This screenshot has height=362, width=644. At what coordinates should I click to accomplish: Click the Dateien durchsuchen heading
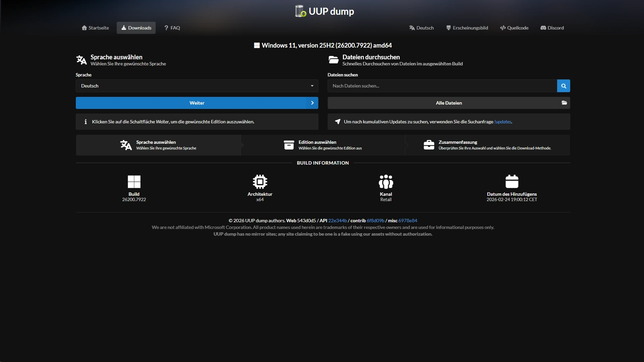point(371,57)
